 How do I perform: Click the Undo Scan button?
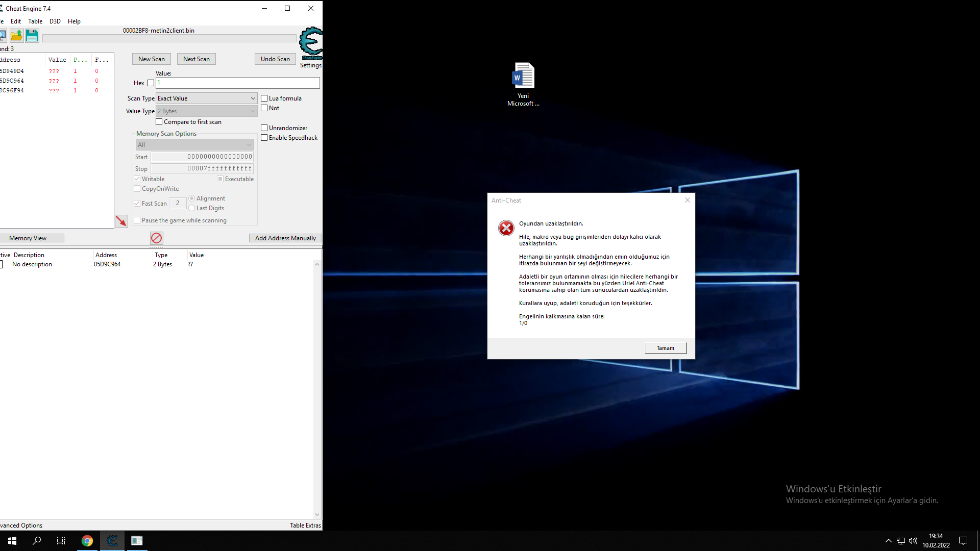click(x=275, y=59)
